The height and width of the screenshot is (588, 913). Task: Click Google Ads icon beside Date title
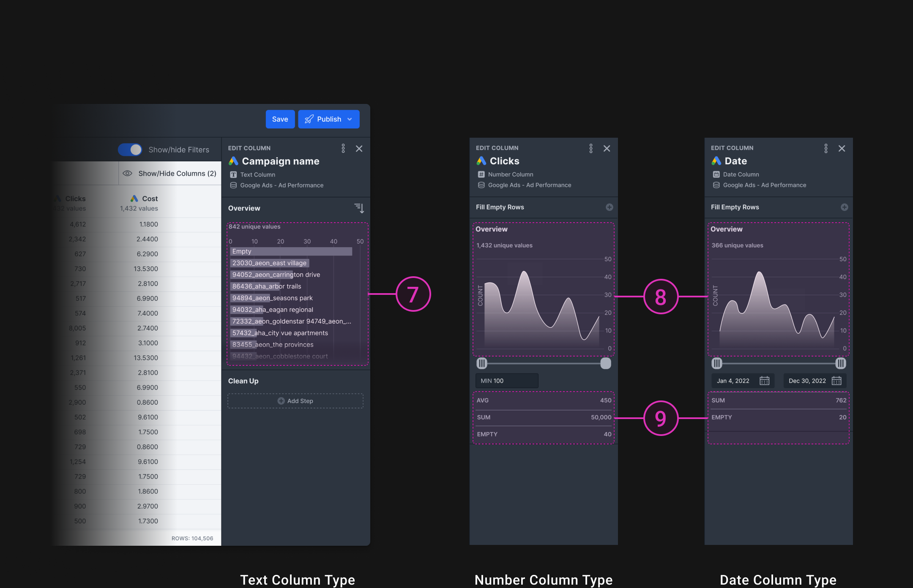tap(716, 161)
